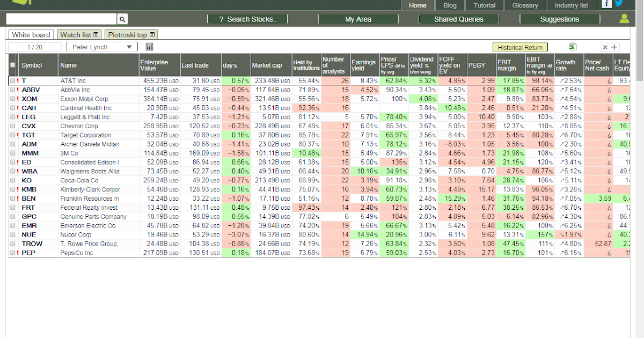Screen dimensions: 644x338
Task: Click the Historical Return button
Action: [x=519, y=47]
